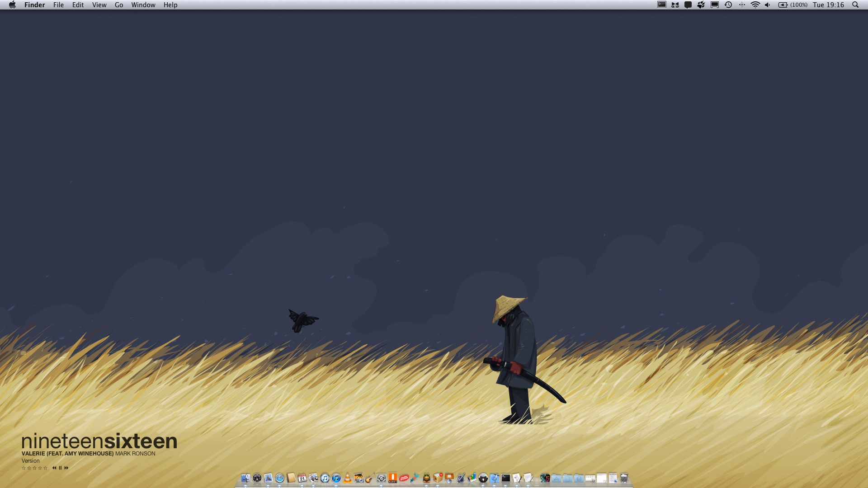Screen dimensions: 868x488
Task: Open GarageBand guitar icon in Dock
Action: [x=370, y=478]
